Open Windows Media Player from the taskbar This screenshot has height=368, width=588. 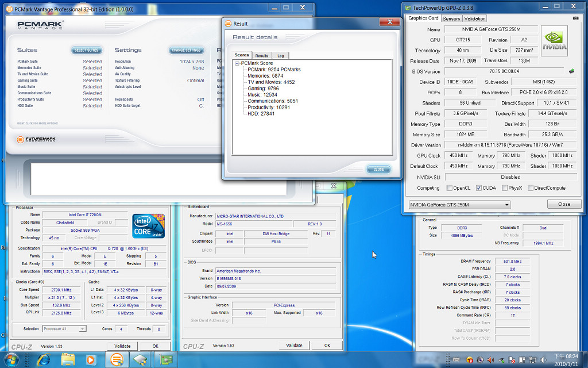90,360
